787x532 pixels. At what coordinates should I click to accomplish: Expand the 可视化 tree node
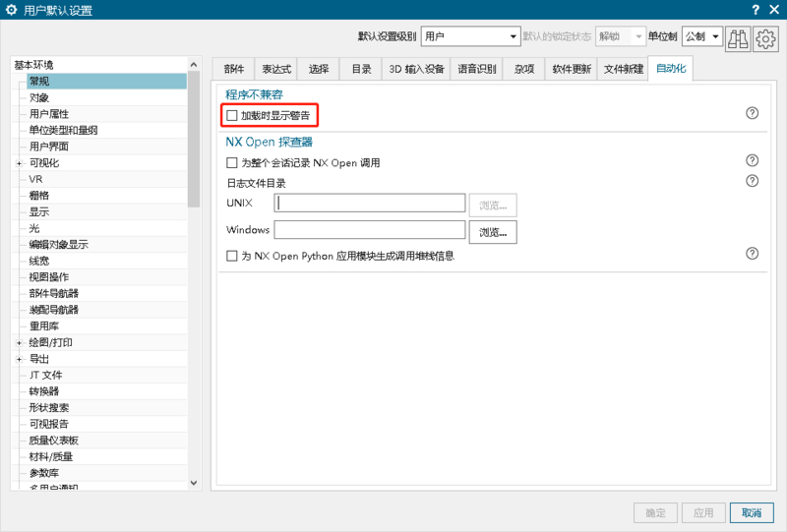19,163
